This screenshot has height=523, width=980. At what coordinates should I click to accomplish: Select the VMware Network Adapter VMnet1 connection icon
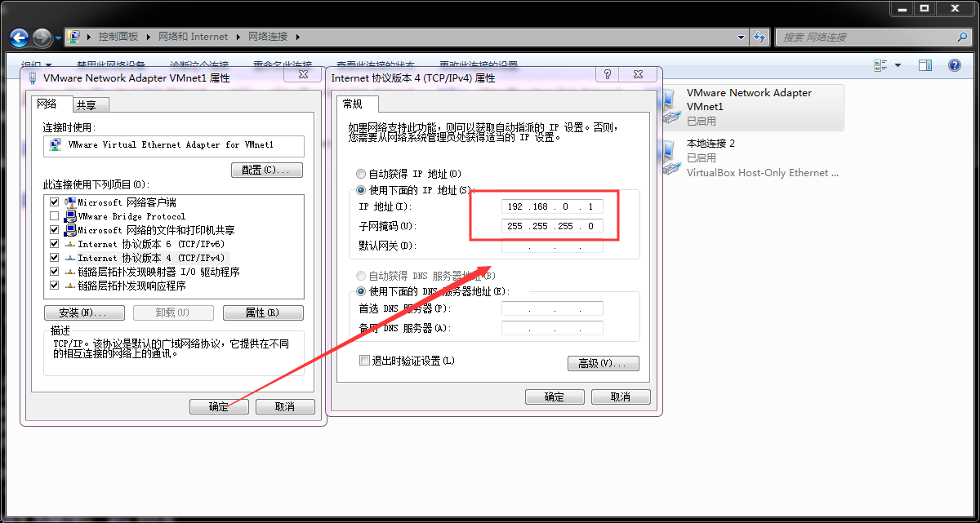(x=670, y=107)
